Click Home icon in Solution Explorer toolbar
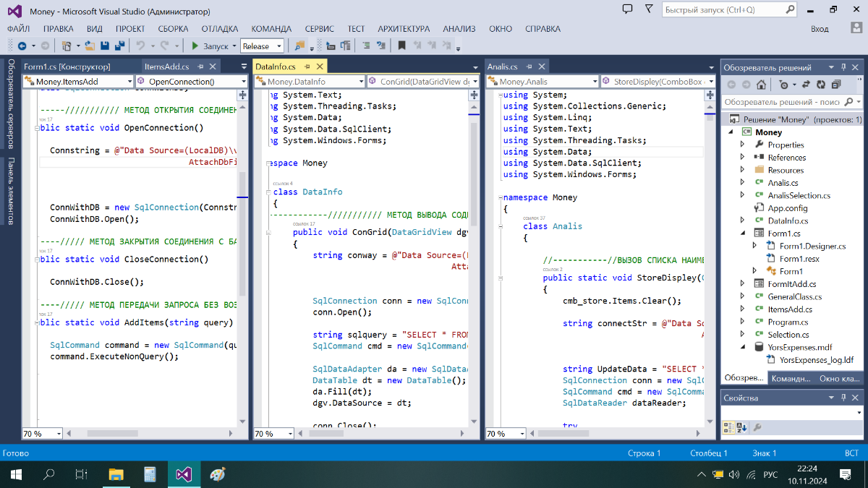868x488 pixels. [761, 85]
